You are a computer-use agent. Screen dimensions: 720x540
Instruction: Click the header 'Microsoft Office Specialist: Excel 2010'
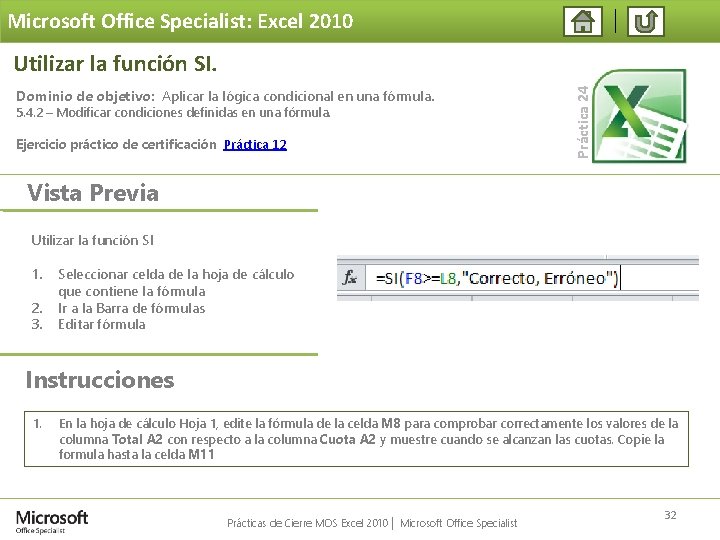[180, 21]
